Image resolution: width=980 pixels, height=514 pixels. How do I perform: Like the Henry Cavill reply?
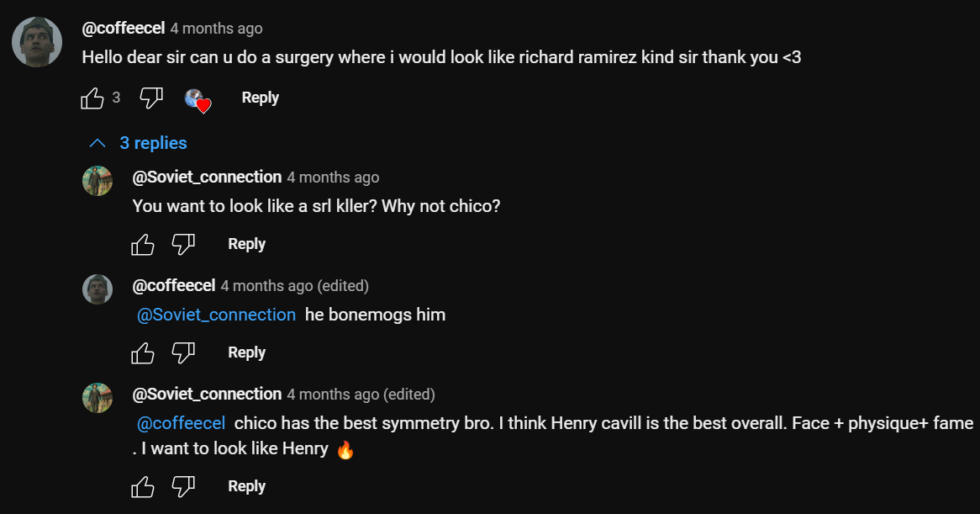143,487
